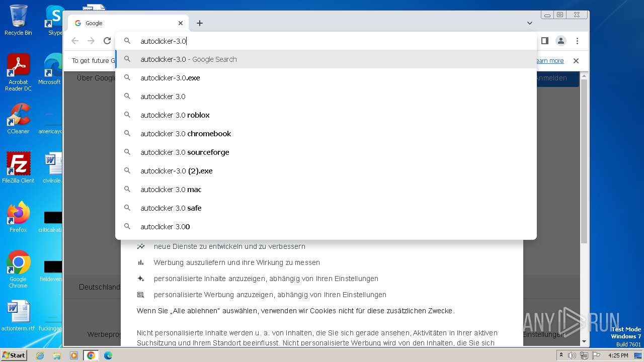The image size is (644, 362).
Task: Select suggestion autoclicker-3.0.exe
Action: point(326,78)
